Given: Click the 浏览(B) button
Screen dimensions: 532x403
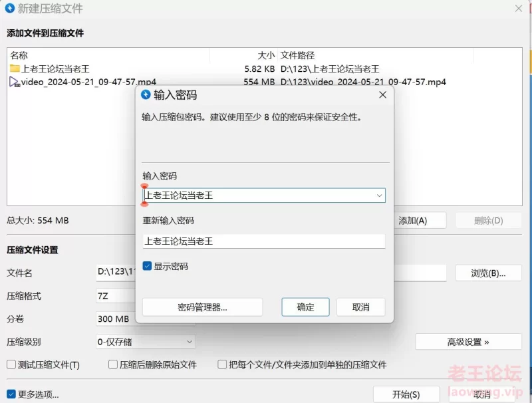Looking at the screenshot, I should 488,273.
